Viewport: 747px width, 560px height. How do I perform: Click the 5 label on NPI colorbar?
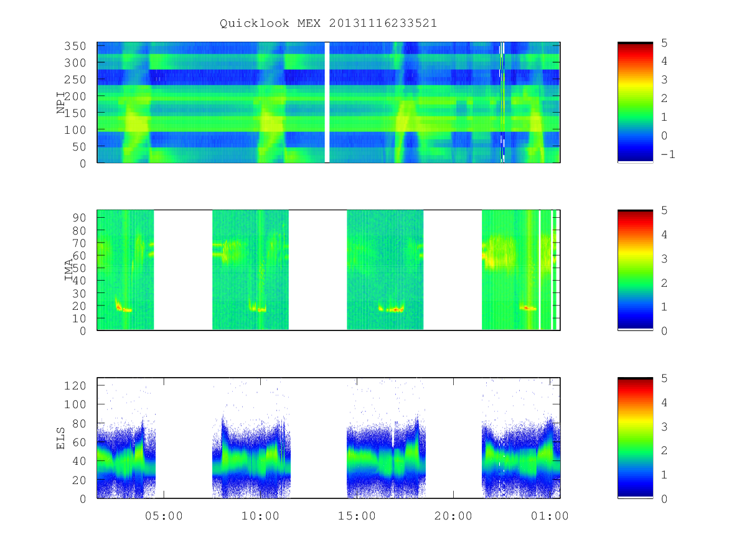[x=663, y=42]
